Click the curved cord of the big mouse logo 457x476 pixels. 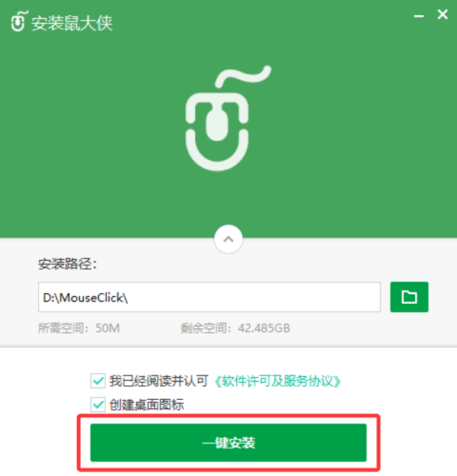pos(243,76)
